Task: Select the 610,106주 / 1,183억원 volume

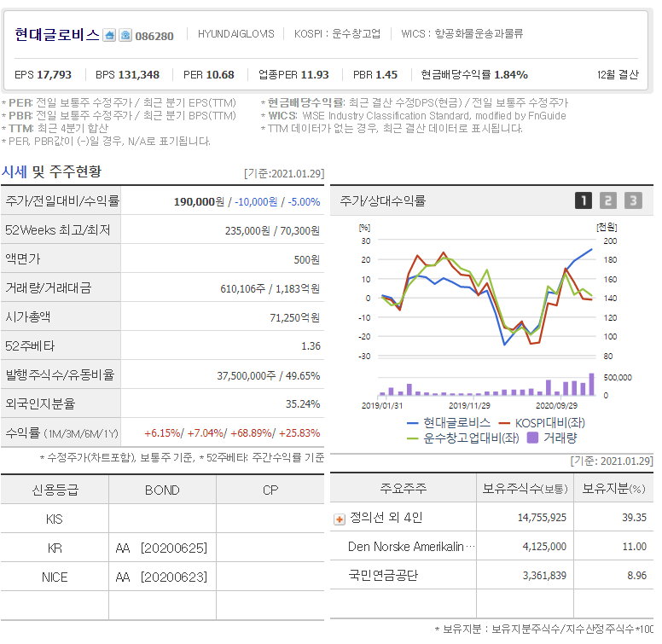Action: tap(270, 288)
